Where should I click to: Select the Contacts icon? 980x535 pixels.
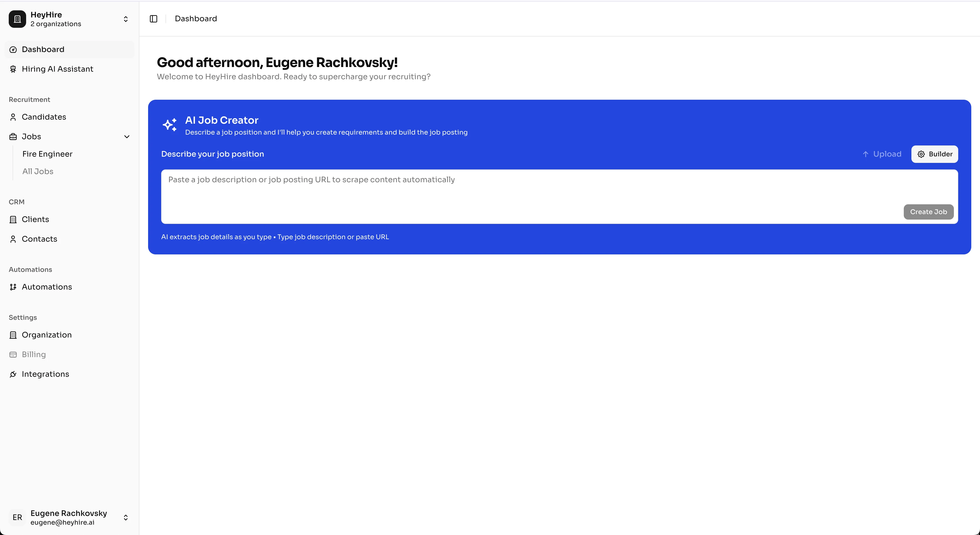13,239
